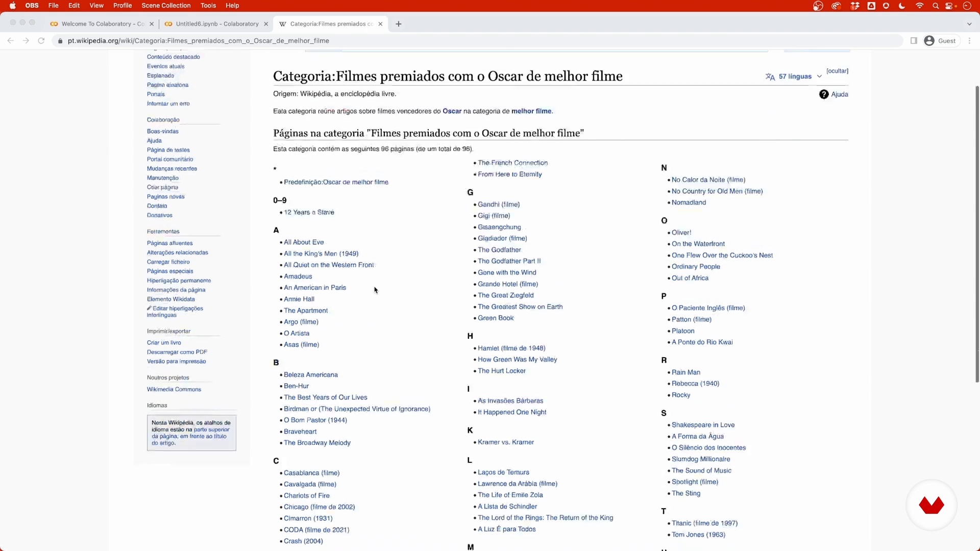Open the Profile menu
This screenshot has height=551, width=980.
tap(122, 6)
